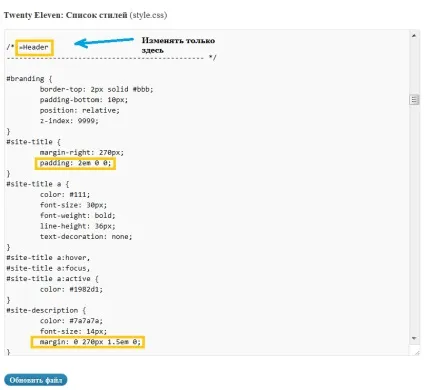Image resolution: width=424 pixels, height=390 pixels.
Task: Click the '#site-title a:hover,' line
Action: pyautogui.click(x=48, y=258)
